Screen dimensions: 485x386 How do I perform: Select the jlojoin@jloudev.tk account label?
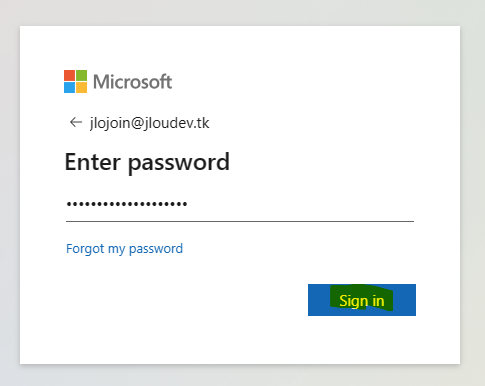point(149,123)
